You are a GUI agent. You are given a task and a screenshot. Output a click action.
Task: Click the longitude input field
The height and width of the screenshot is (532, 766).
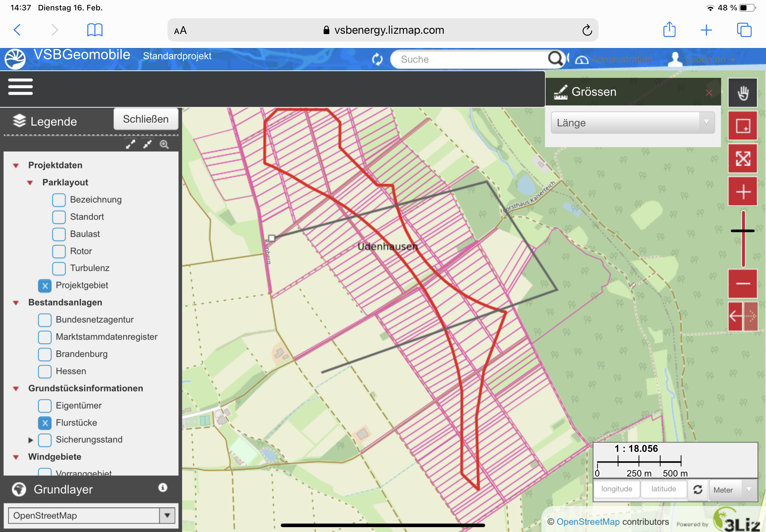click(x=617, y=489)
